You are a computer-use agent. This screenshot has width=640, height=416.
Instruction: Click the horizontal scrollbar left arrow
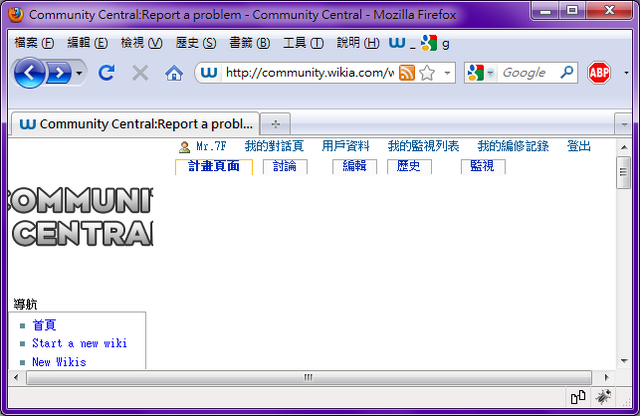pyautogui.click(x=16, y=377)
